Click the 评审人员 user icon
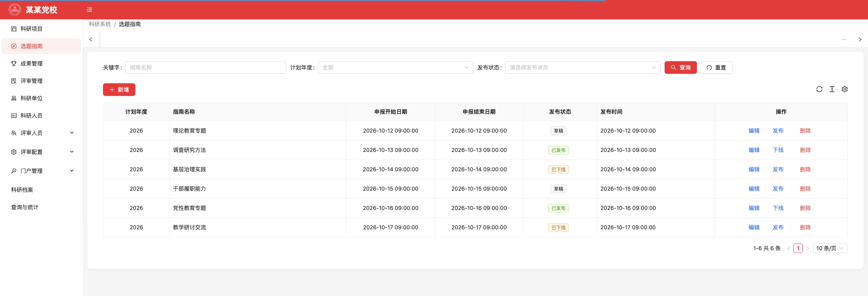 click(x=14, y=133)
